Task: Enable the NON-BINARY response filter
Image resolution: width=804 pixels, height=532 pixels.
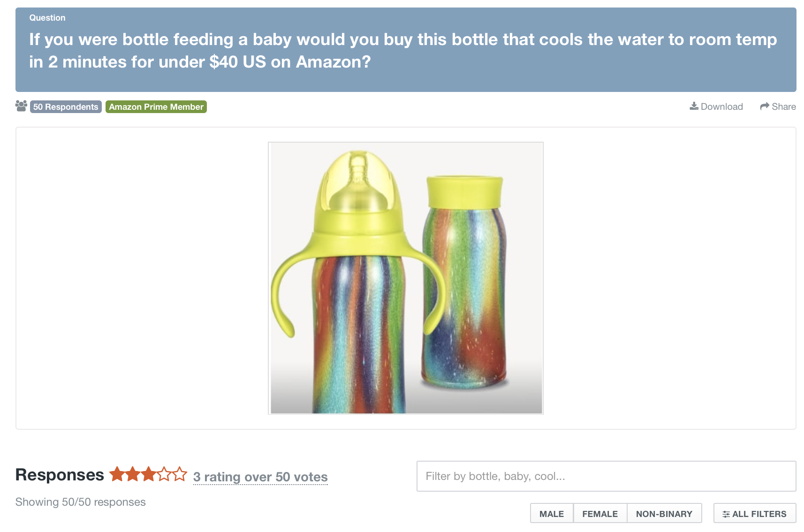Action: coord(664,514)
